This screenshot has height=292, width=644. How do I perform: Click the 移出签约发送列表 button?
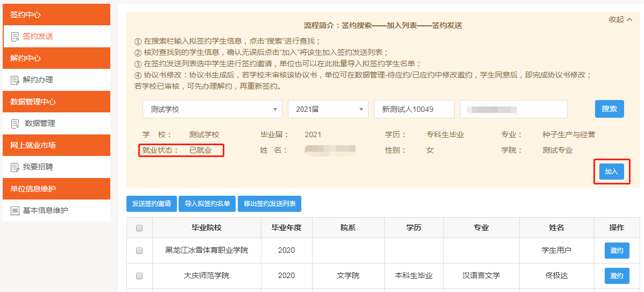270,204
